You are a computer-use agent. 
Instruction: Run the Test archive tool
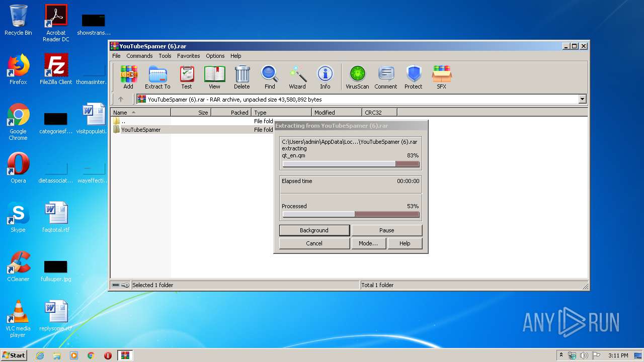pos(187,77)
